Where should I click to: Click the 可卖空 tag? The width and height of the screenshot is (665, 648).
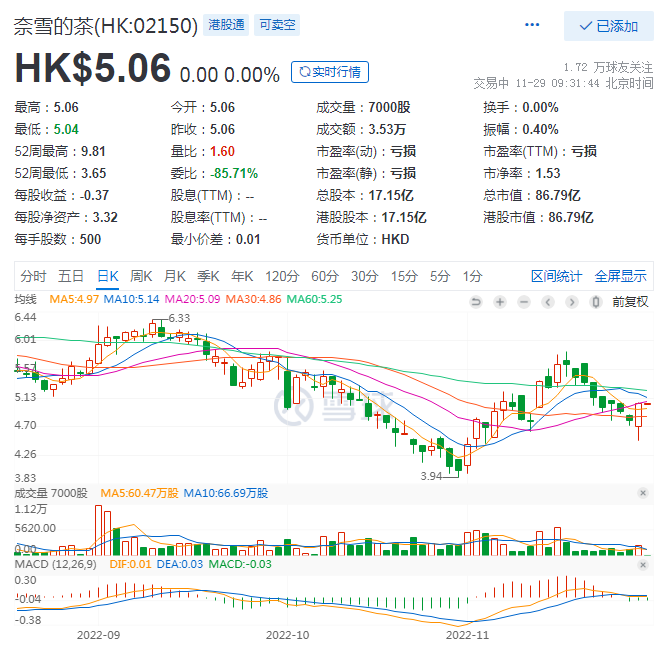click(277, 25)
